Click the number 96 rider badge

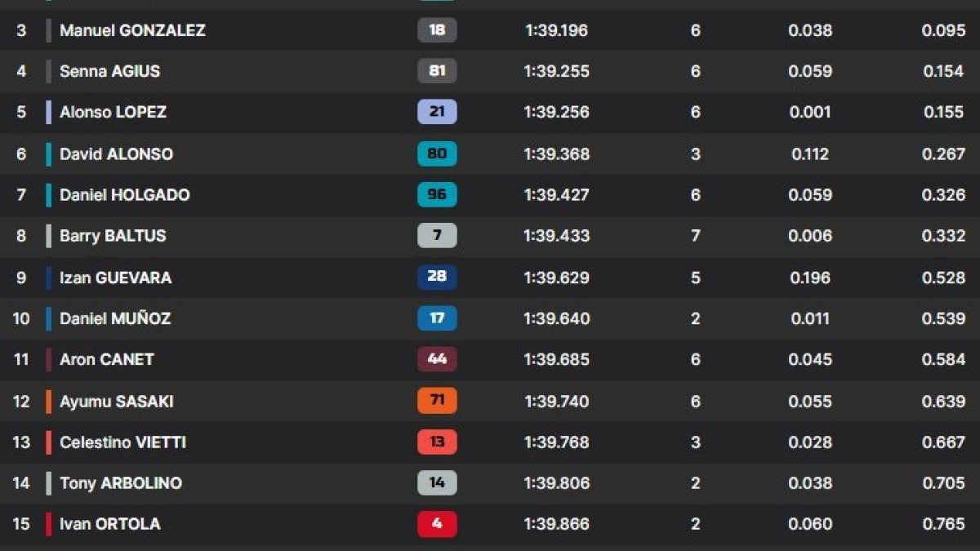pos(437,194)
